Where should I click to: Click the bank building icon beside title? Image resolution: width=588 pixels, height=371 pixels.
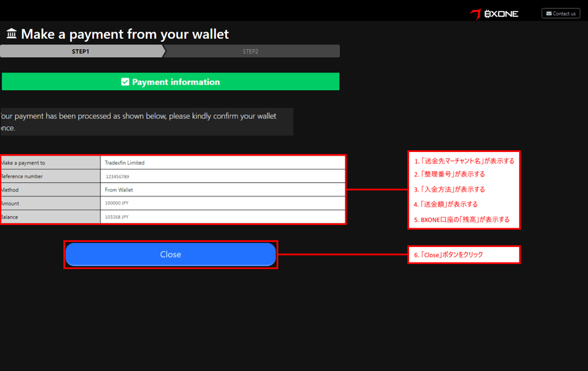tap(11, 34)
